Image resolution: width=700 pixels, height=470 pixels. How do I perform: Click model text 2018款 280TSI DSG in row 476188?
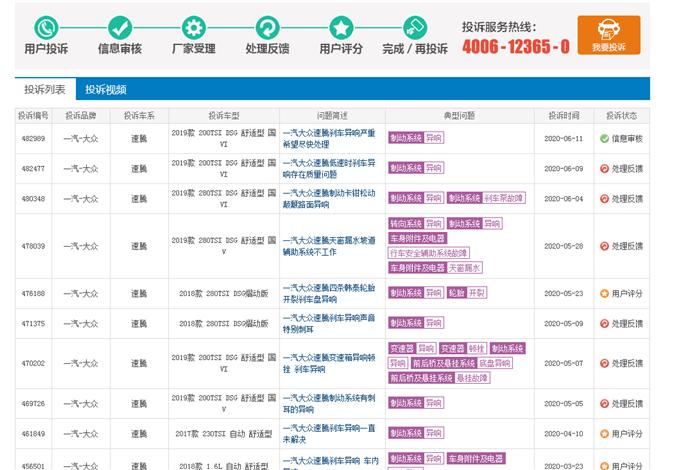(x=224, y=293)
